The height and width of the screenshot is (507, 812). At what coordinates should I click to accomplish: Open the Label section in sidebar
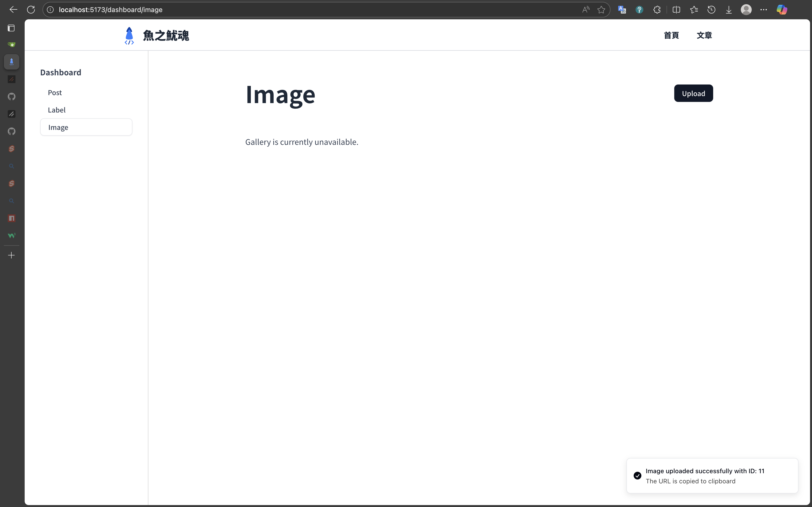(56, 110)
